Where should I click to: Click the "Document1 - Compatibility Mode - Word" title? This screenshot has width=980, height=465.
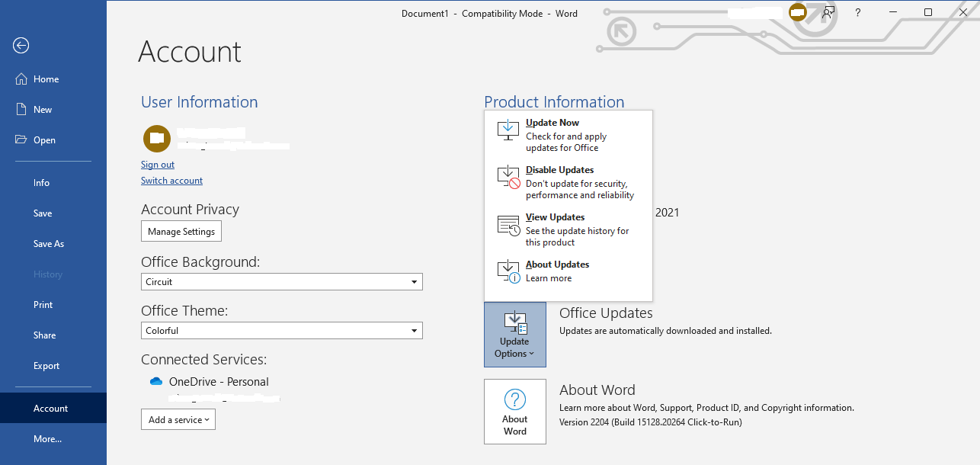tap(489, 13)
